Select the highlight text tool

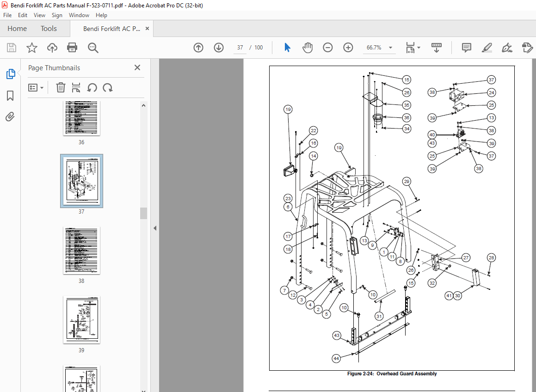487,48
